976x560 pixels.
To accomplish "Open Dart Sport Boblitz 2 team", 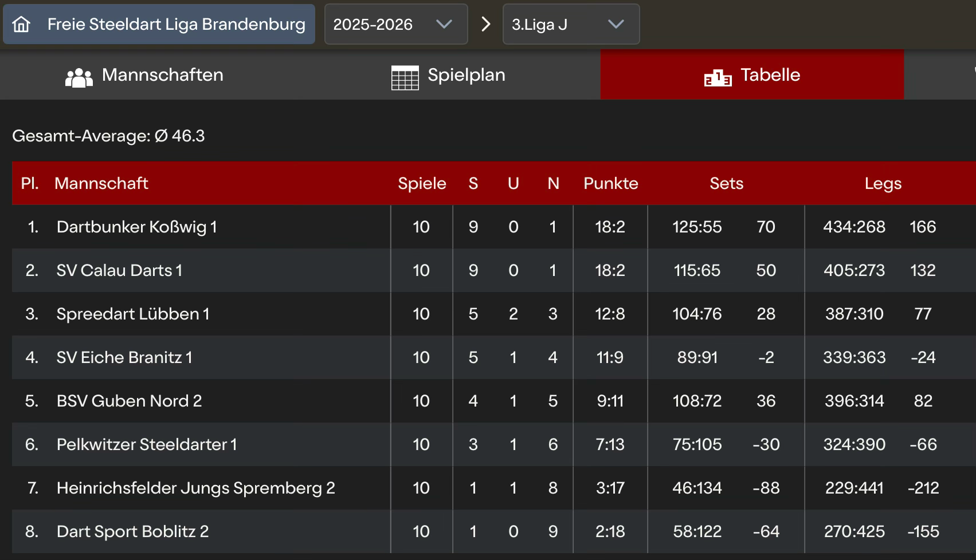I will click(132, 531).
